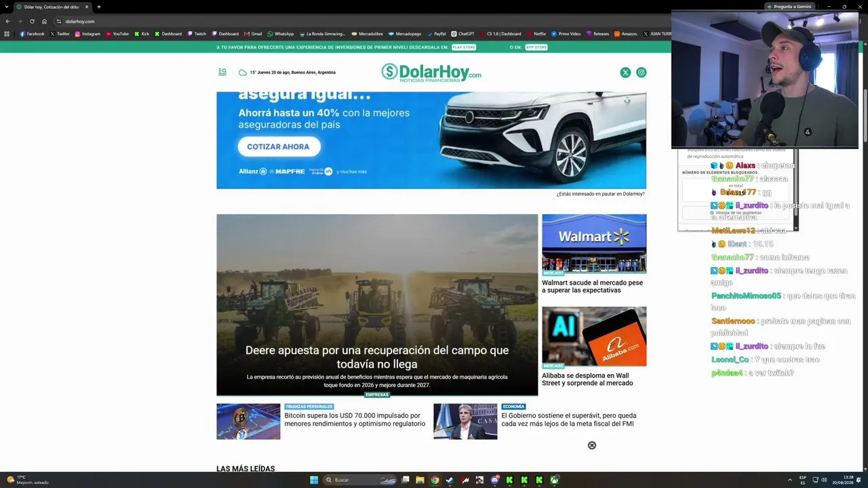The height and width of the screenshot is (488, 868).
Task: Open the Instagram bookmark
Action: click(87, 34)
